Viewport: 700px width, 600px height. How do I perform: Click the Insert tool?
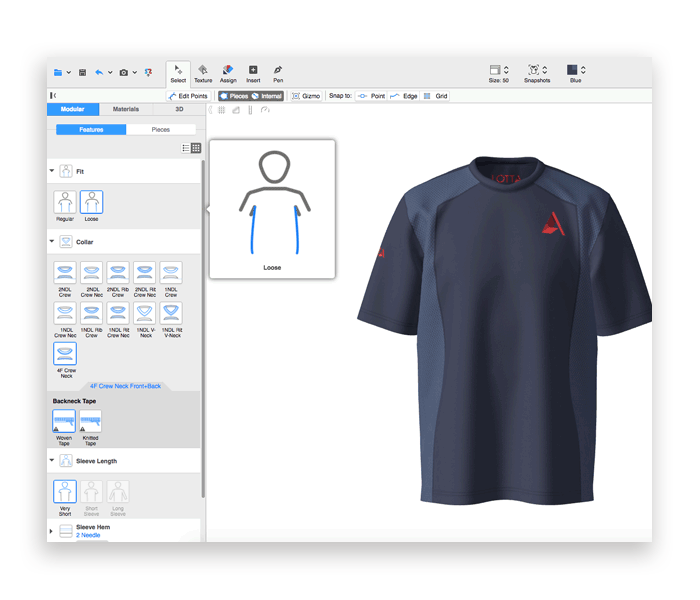253,74
